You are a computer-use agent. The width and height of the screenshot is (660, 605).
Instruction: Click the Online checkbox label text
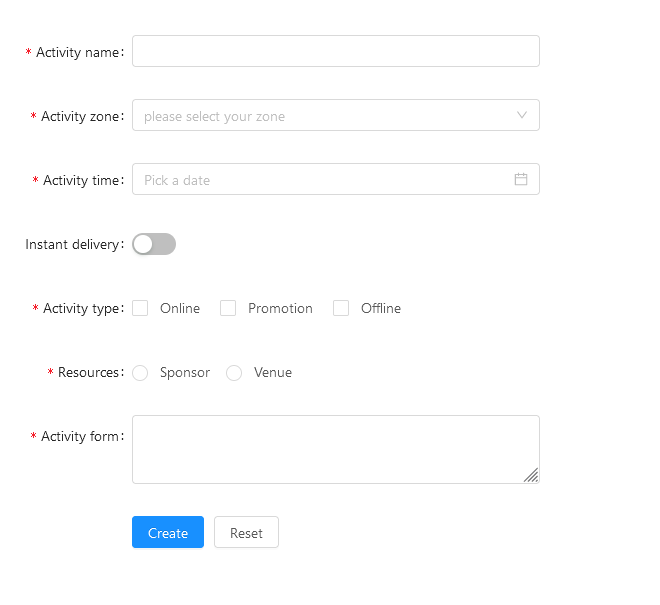pyautogui.click(x=180, y=308)
